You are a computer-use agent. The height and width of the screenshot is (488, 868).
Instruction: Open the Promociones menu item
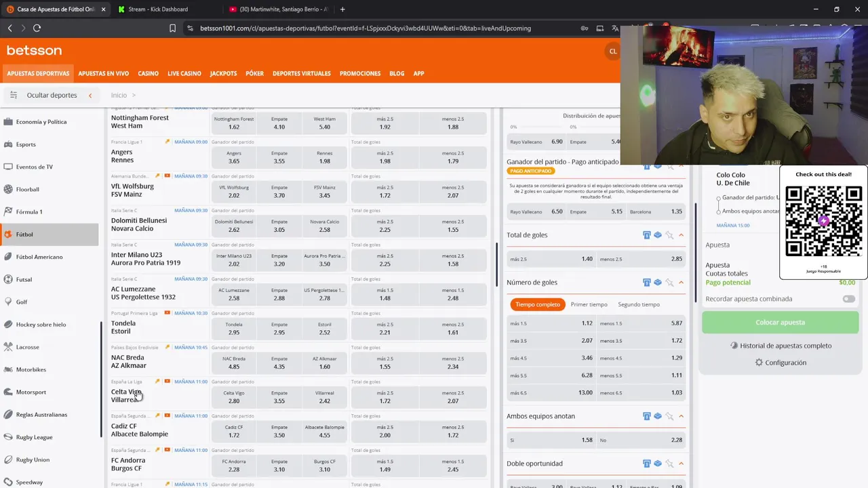click(x=360, y=73)
